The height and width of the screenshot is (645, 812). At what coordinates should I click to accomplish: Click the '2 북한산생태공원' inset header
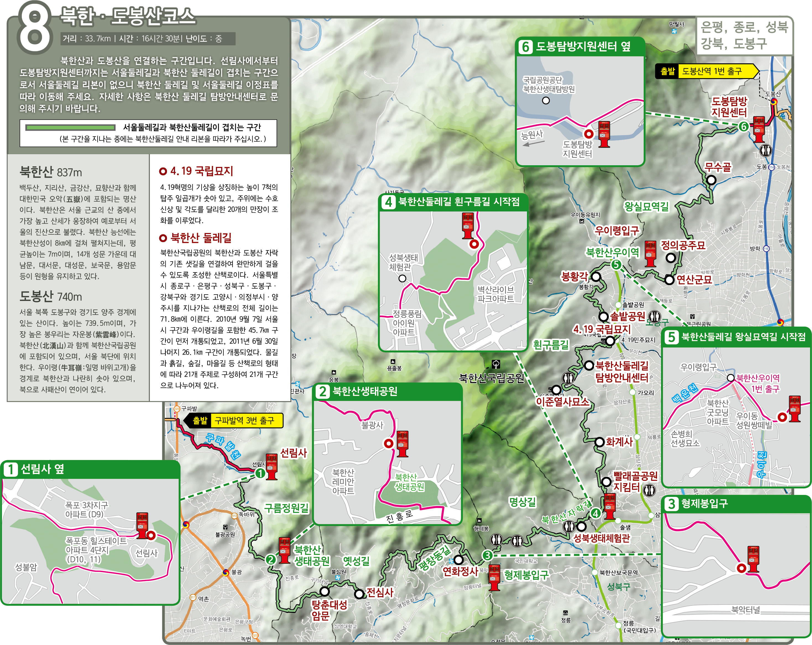click(x=388, y=392)
